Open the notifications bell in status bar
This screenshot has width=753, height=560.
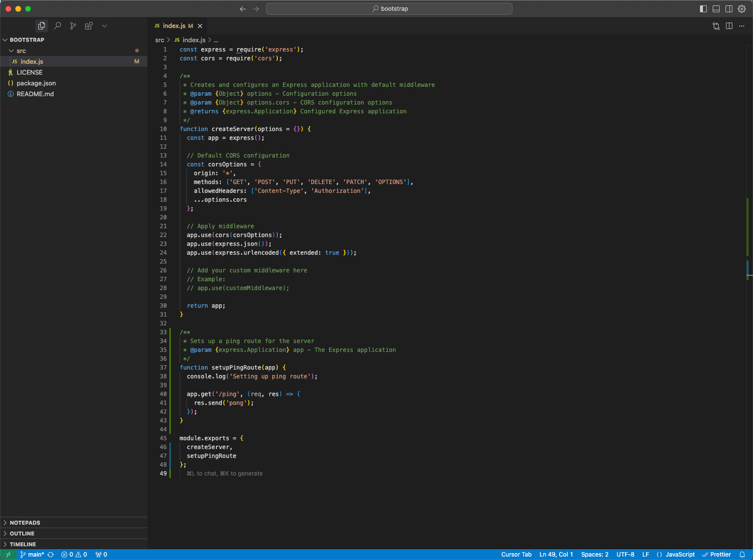742,555
